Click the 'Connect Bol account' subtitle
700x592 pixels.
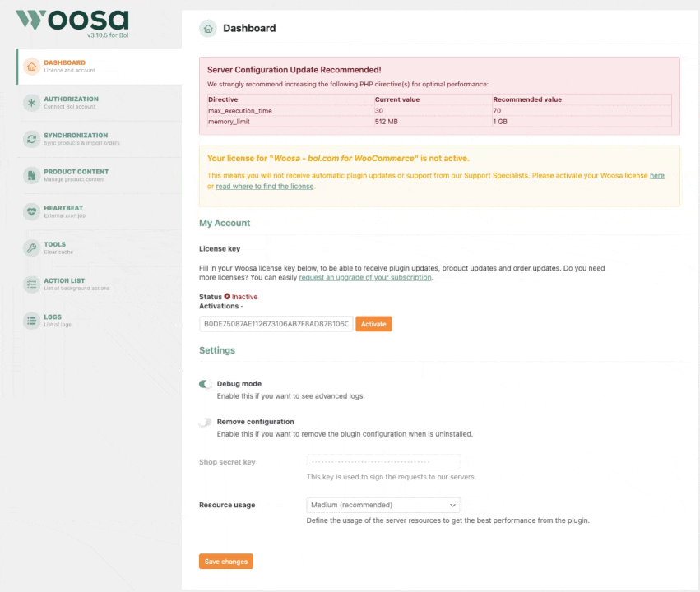point(70,107)
